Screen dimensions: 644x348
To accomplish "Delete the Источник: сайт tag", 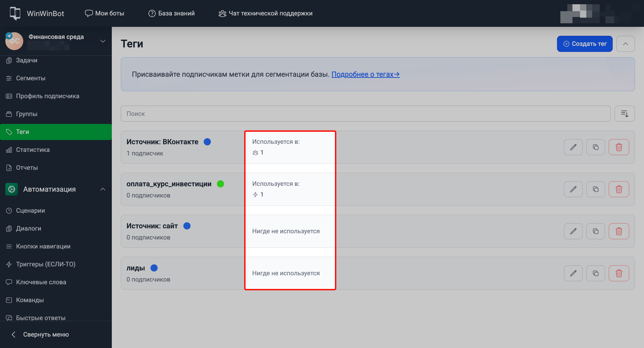I will coord(619,231).
